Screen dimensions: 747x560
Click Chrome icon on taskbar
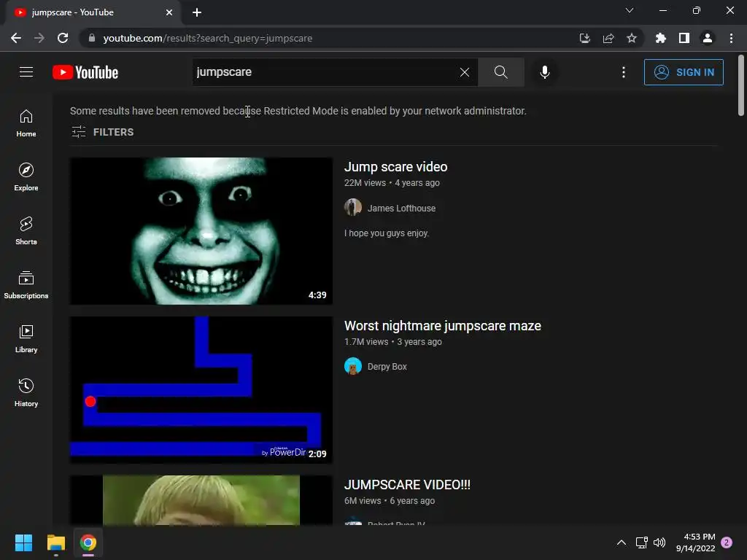pyautogui.click(x=88, y=542)
